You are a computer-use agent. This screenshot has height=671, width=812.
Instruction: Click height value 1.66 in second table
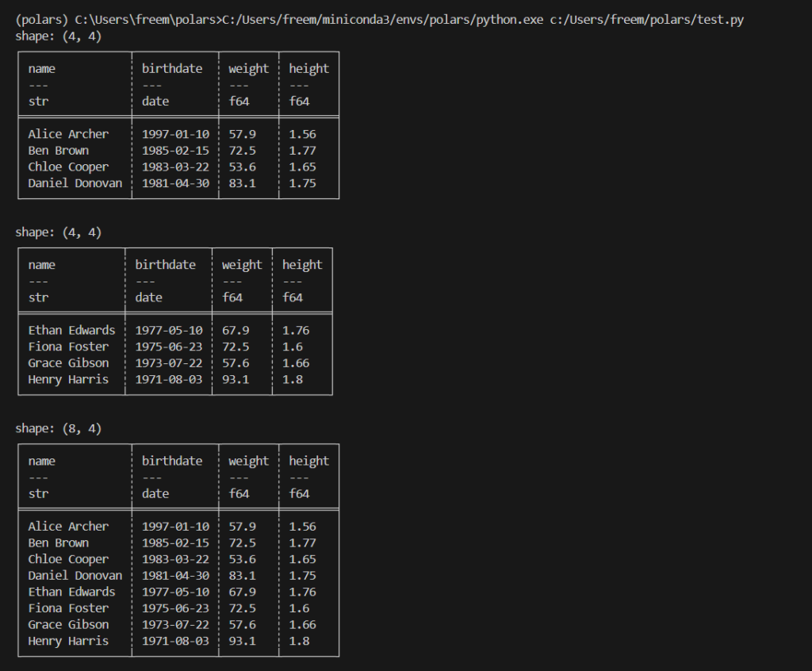point(296,363)
